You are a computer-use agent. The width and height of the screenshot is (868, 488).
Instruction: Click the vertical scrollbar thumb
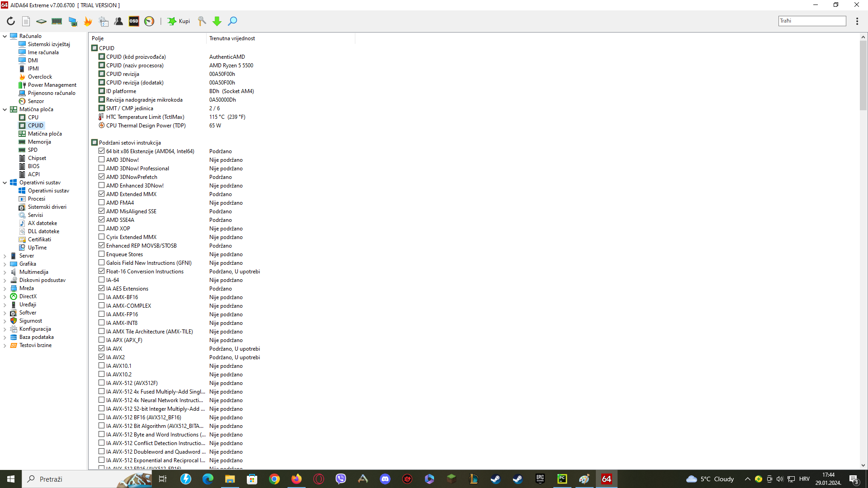point(863,75)
